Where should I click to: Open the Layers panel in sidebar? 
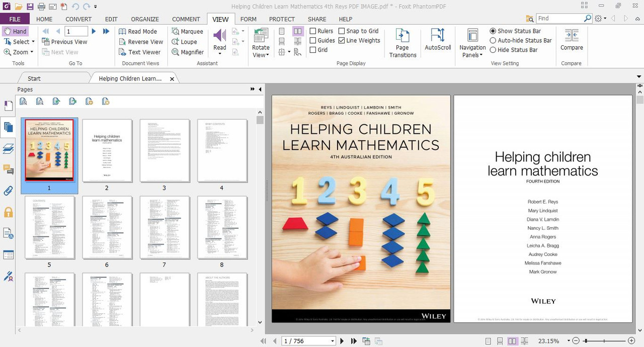pyautogui.click(x=8, y=148)
